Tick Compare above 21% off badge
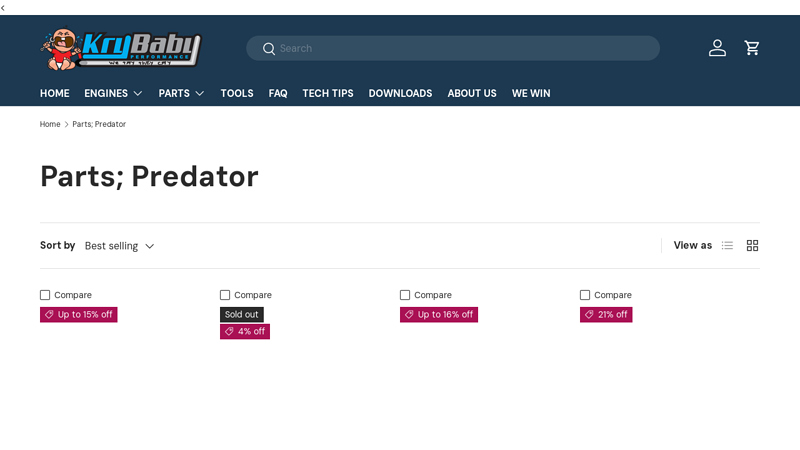This screenshot has width=800, height=450. (x=585, y=295)
